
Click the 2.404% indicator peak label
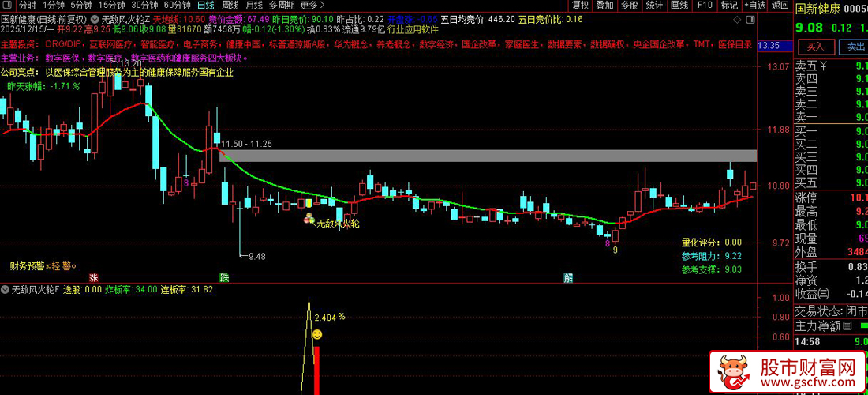pos(330,318)
